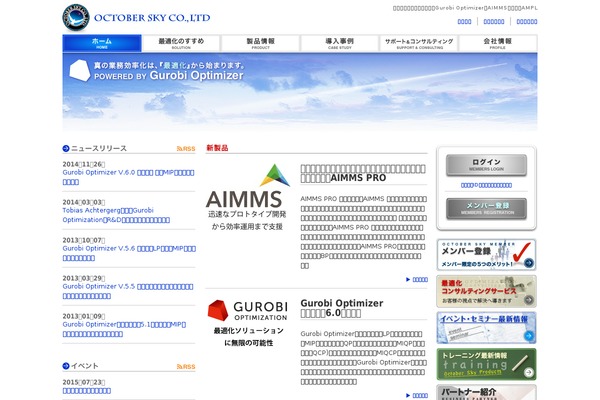Image resolution: width=600 pixels, height=400 pixels.
Task: Click the read-more arrow link under AIMMS PRO
Action: (x=417, y=279)
